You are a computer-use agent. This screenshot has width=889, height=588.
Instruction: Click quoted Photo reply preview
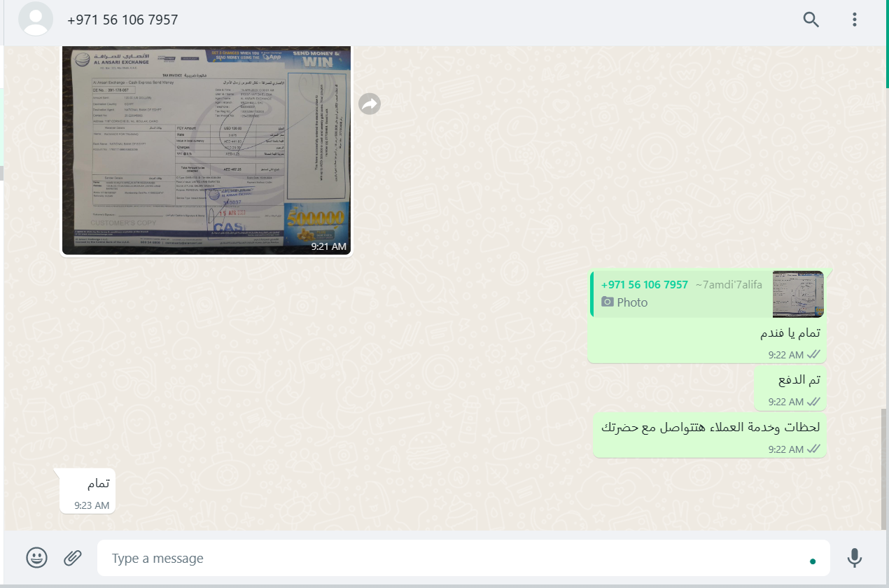click(x=707, y=294)
